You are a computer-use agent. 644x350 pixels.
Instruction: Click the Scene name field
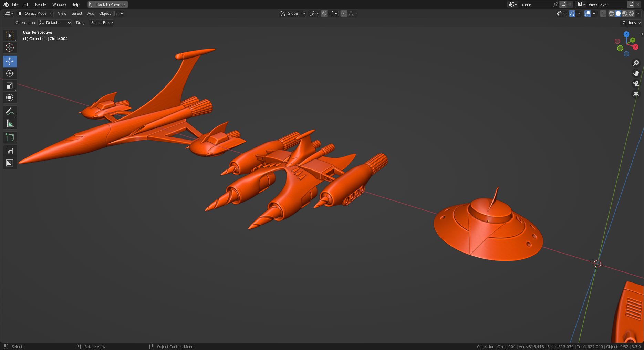tap(535, 4)
